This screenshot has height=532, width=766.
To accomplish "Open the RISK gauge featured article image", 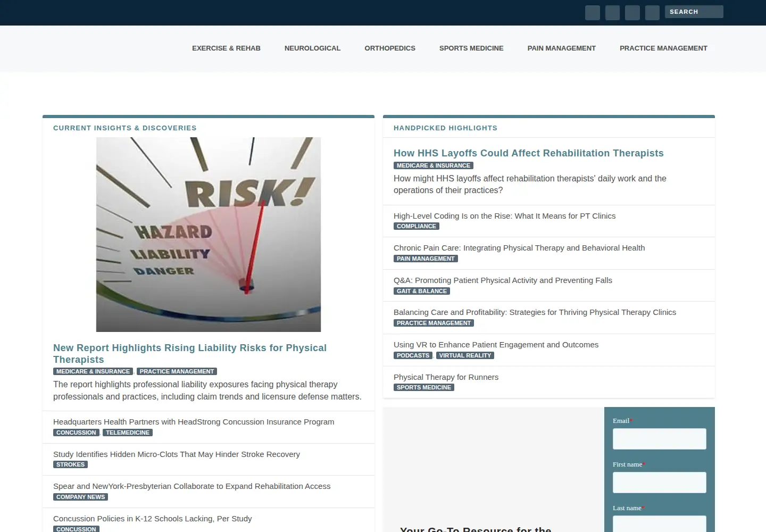I will (209, 235).
